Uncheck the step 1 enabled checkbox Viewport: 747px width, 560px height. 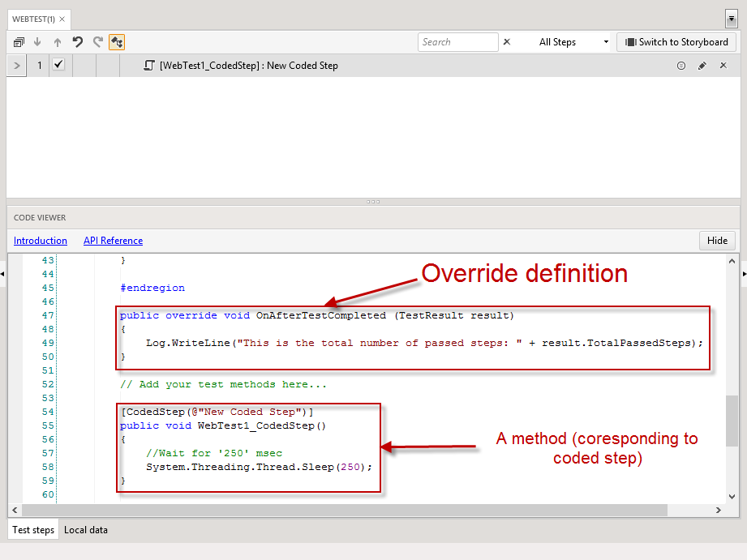tap(58, 64)
